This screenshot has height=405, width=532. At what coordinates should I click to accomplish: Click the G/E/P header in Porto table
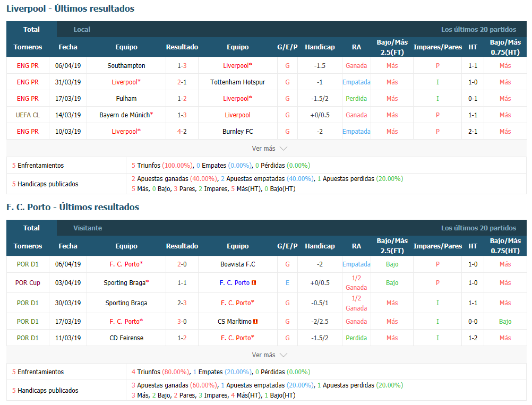(287, 246)
